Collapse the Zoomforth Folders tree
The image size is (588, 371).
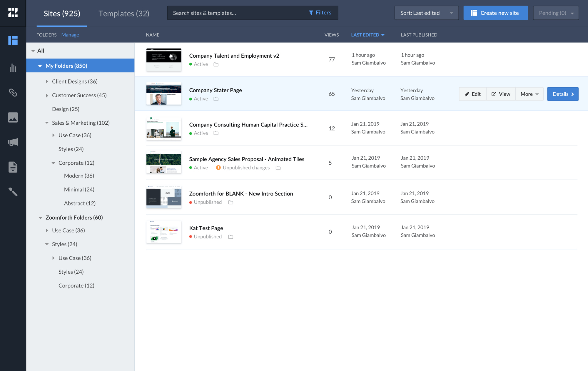point(40,218)
